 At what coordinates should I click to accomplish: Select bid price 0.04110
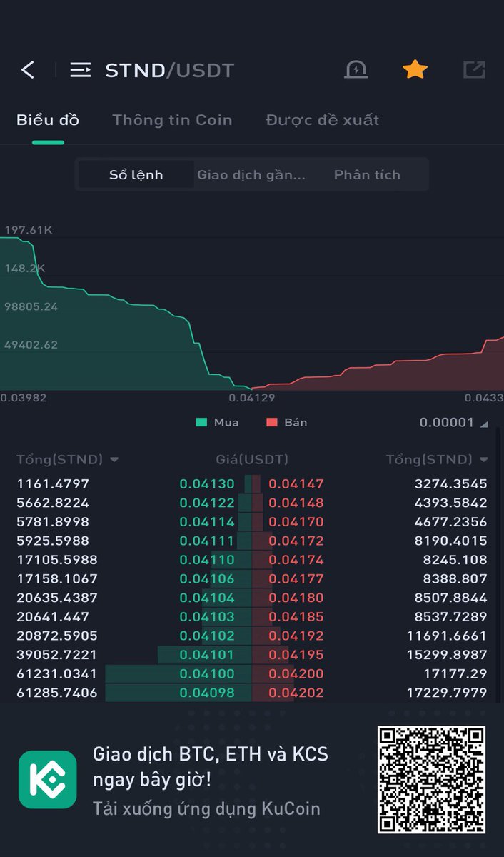(x=207, y=559)
